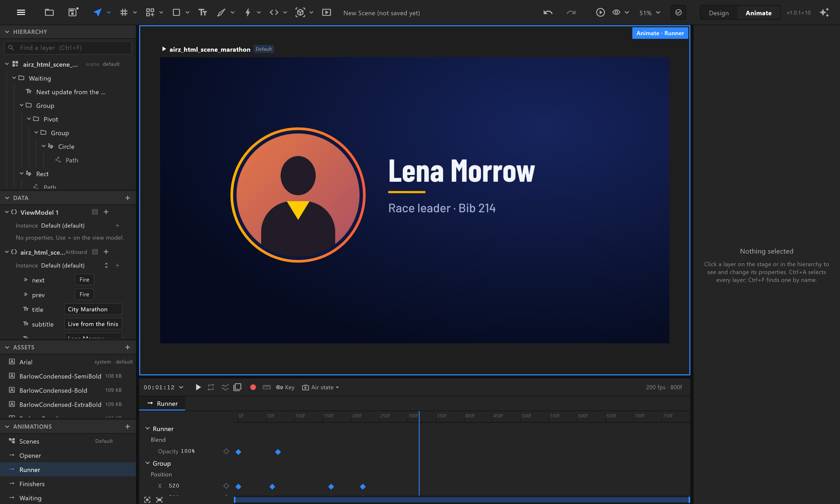The height and width of the screenshot is (504, 840).
Task: Switch to the Design tab
Action: tap(718, 13)
